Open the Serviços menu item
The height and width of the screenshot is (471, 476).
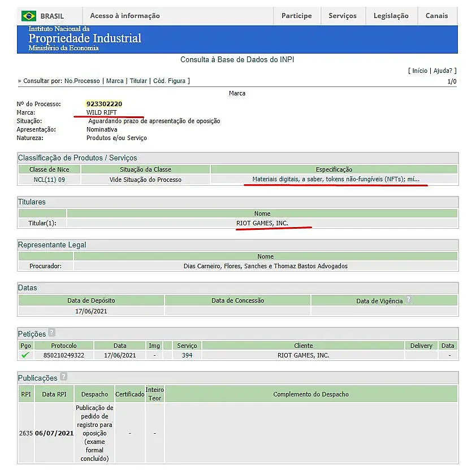[x=343, y=16]
